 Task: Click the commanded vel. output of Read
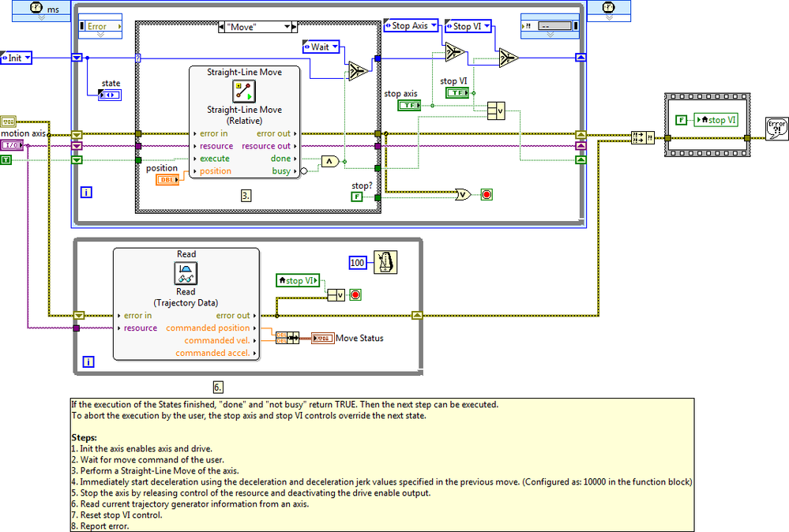(x=220, y=340)
